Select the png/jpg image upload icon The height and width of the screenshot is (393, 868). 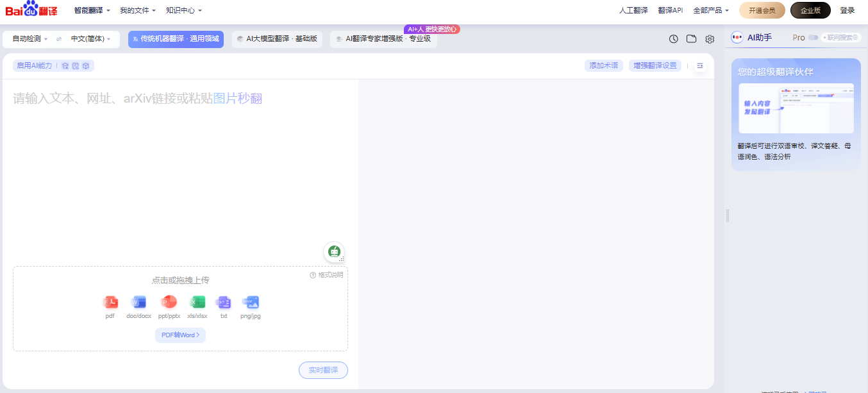point(250,303)
